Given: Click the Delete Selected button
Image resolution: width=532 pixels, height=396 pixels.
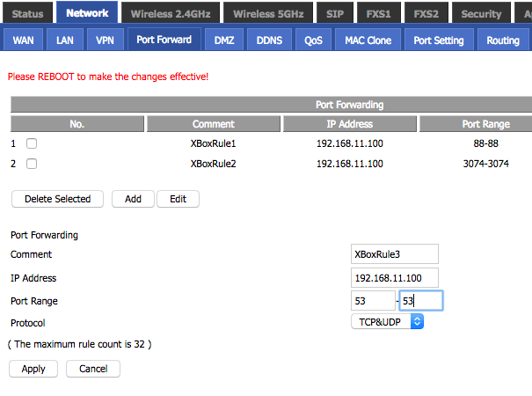Looking at the screenshot, I should coord(57,199).
